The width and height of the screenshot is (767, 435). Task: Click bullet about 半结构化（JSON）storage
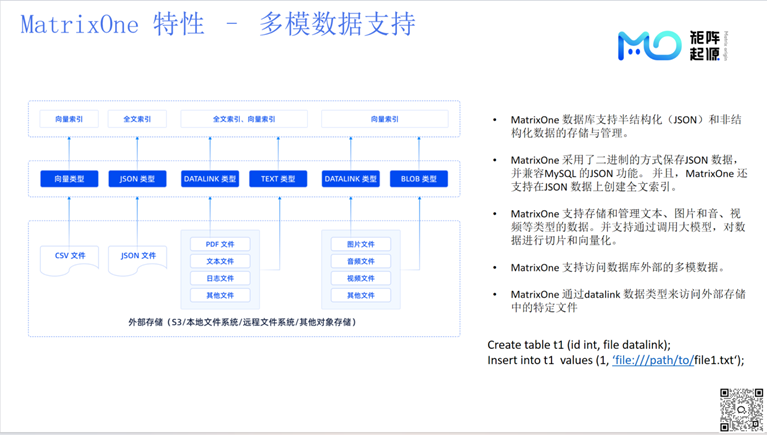626,126
